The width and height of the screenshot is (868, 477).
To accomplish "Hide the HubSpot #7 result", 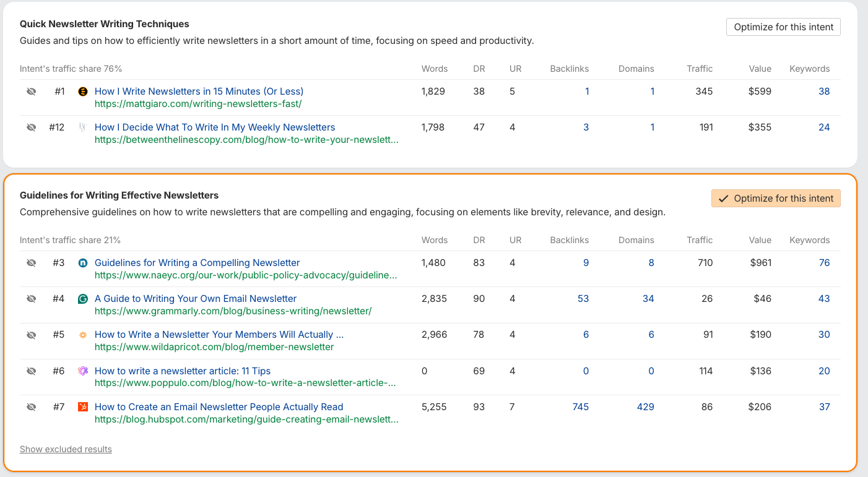I will pos(31,406).
